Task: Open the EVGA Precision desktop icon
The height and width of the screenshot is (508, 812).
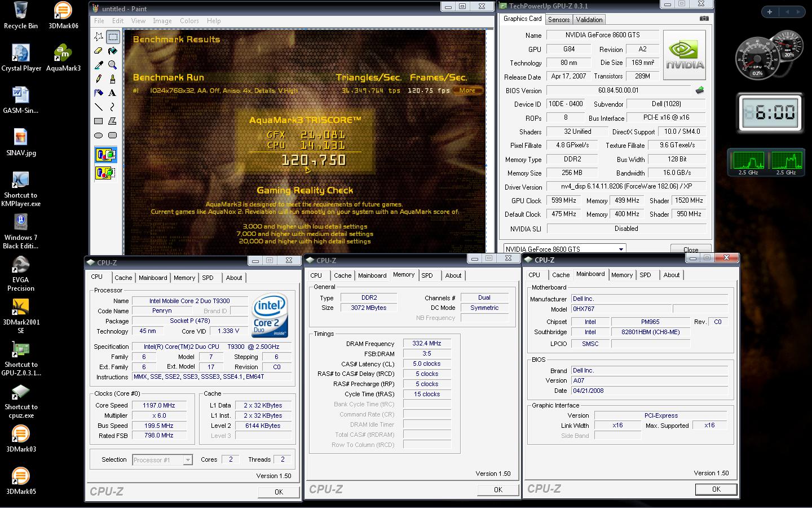Action: 21,274
